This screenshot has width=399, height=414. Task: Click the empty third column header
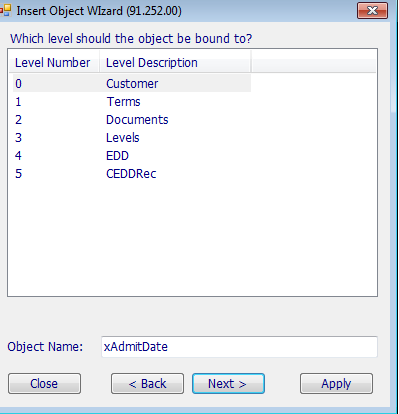pyautogui.click(x=313, y=62)
